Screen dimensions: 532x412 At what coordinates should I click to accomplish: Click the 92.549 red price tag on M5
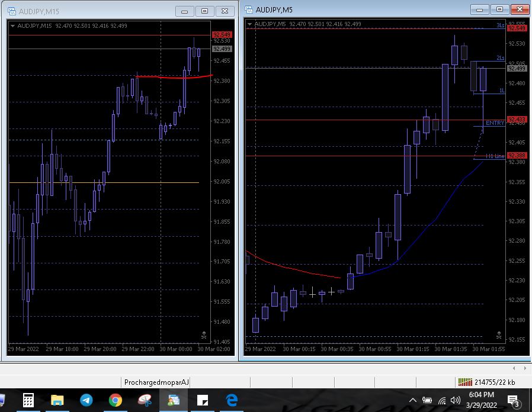517,28
